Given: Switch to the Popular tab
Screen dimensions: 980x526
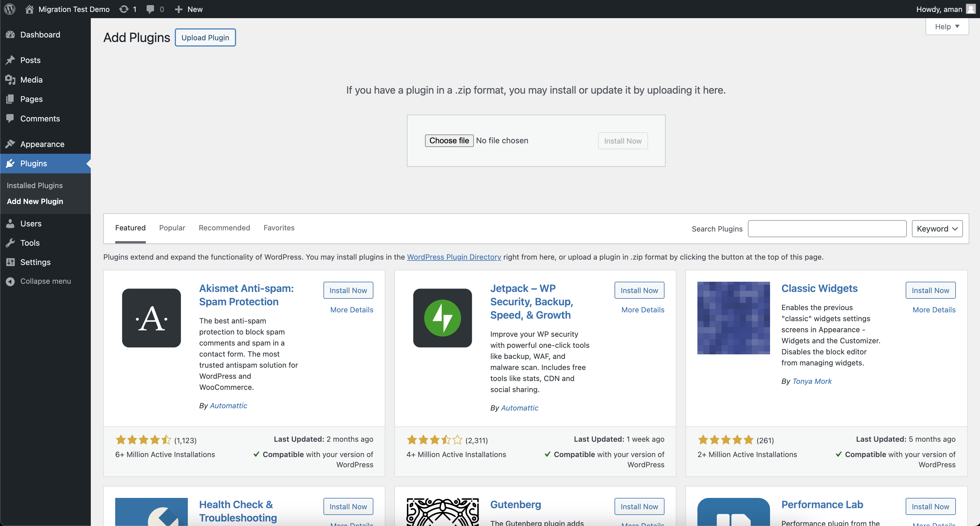Looking at the screenshot, I should [172, 228].
